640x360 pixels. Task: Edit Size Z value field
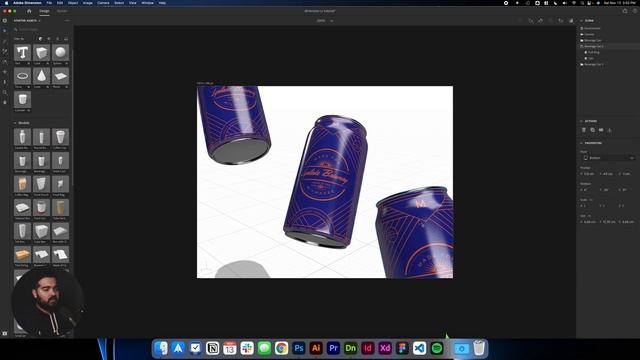tap(629, 222)
